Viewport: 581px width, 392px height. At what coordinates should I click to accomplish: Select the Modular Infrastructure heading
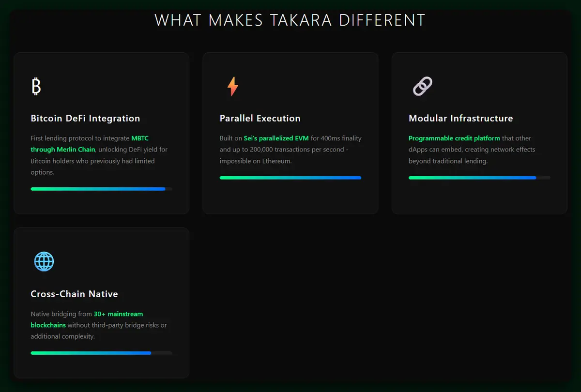(x=461, y=118)
